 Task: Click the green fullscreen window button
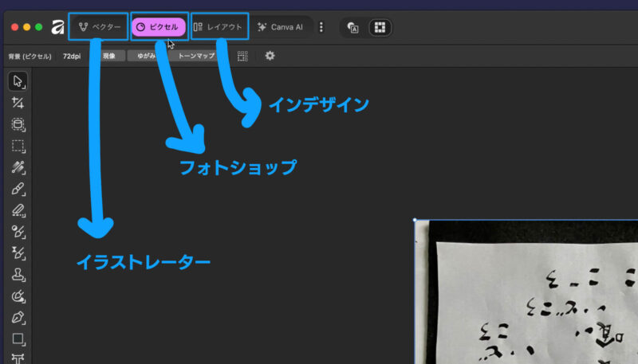click(38, 27)
